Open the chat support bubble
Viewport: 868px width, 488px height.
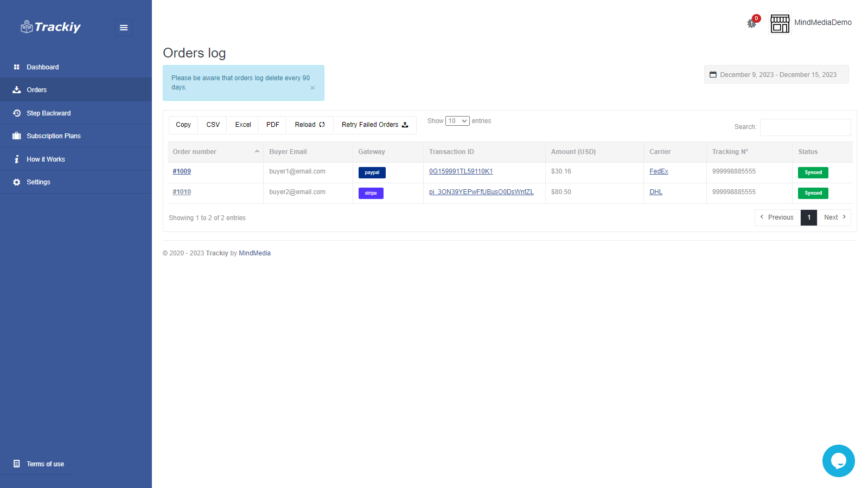tap(838, 461)
